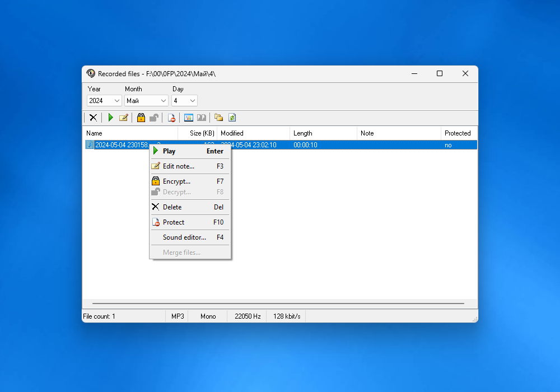Click the 128 kbit/s status bar entry
This screenshot has height=392, width=560.
(x=287, y=316)
